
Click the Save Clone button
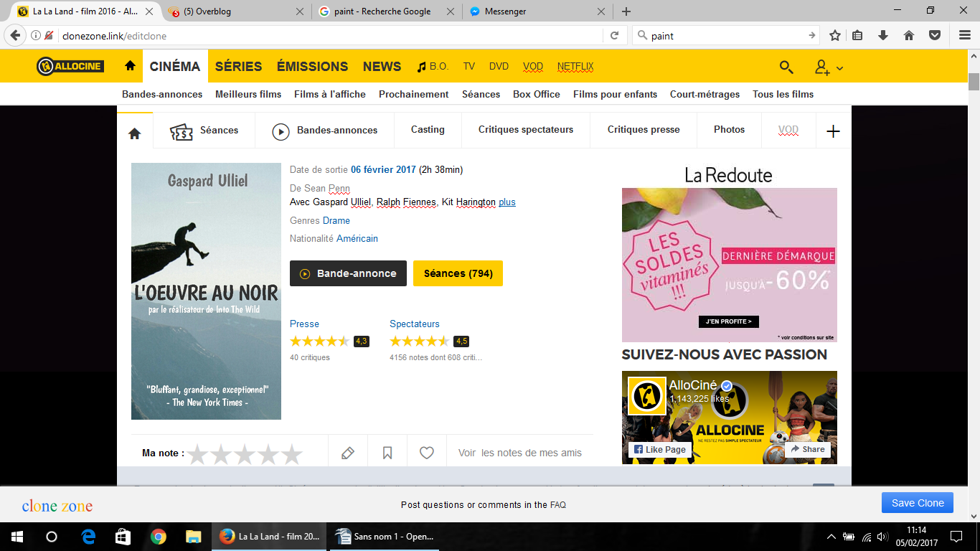click(918, 503)
